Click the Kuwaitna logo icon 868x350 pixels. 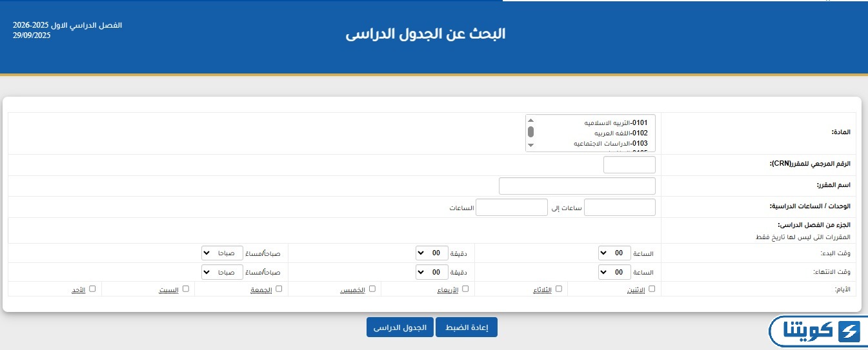(x=847, y=333)
